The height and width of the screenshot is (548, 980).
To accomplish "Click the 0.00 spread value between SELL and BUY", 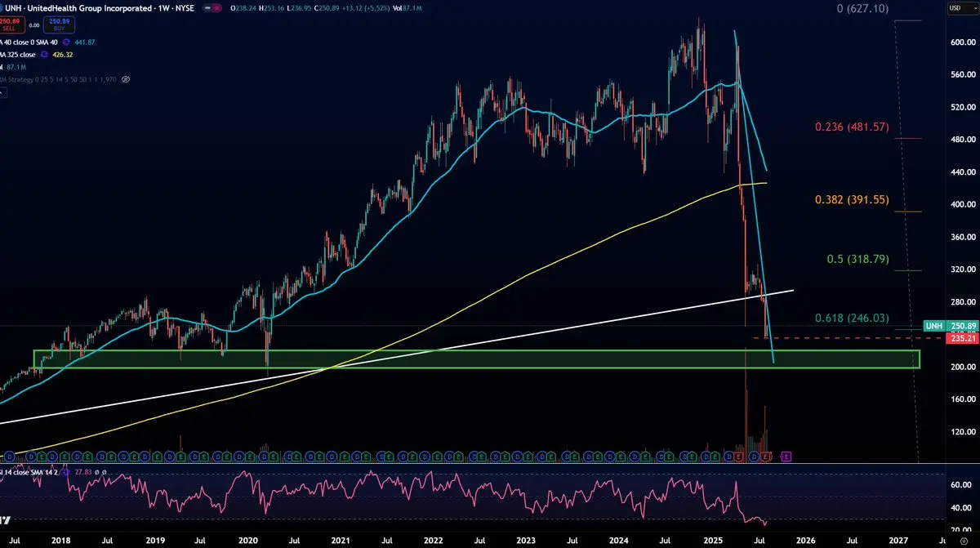I will [34, 25].
